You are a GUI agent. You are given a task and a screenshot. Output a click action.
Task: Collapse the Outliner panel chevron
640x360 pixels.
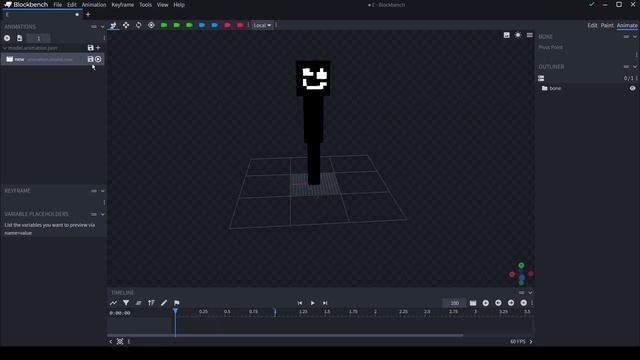point(635,67)
